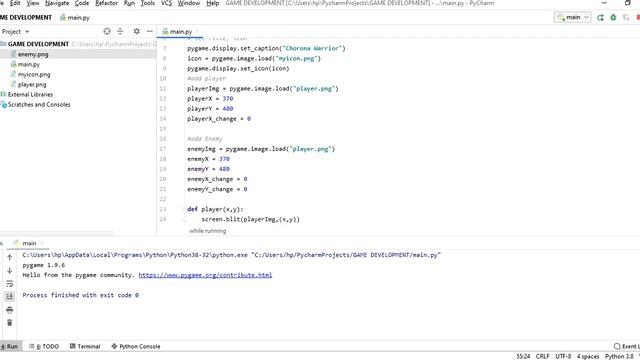The image size is (640, 360).
Task: Close the main.py editor tab
Action: tap(197, 31)
